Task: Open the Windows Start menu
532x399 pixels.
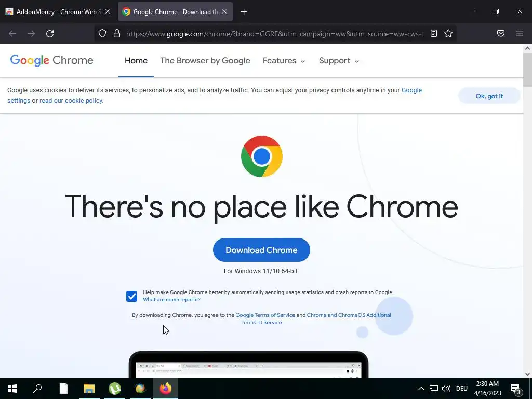Action: tap(12, 389)
